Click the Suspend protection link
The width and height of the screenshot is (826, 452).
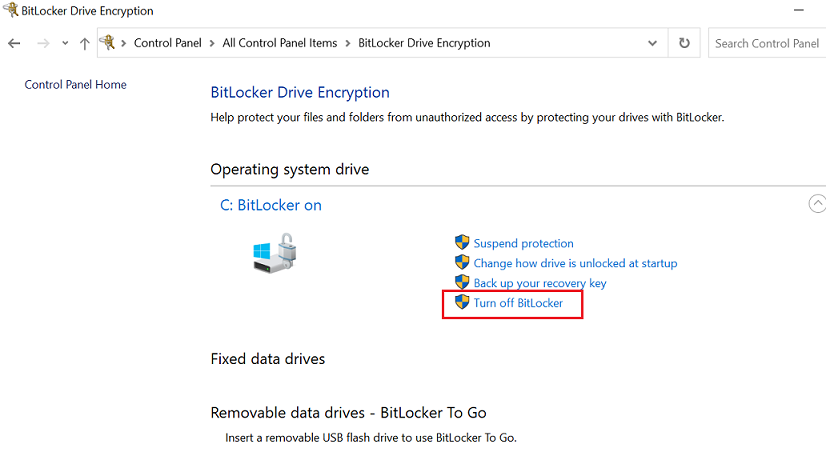click(x=523, y=243)
